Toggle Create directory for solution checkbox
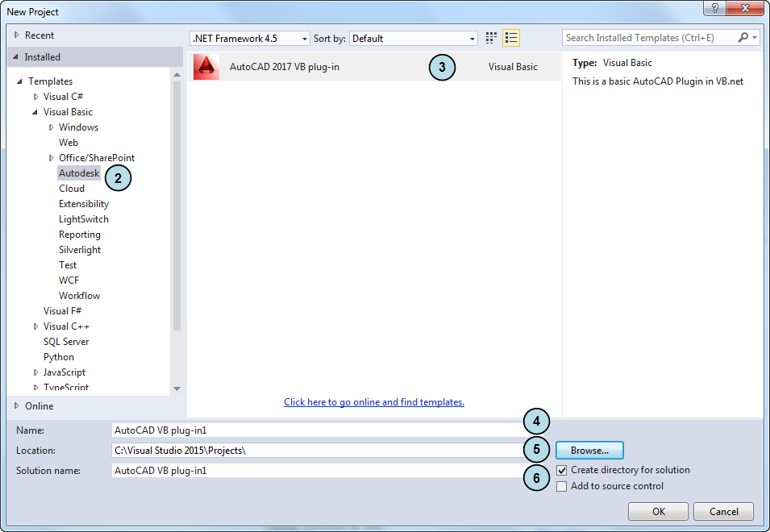The width and height of the screenshot is (770, 532). pyautogui.click(x=562, y=470)
